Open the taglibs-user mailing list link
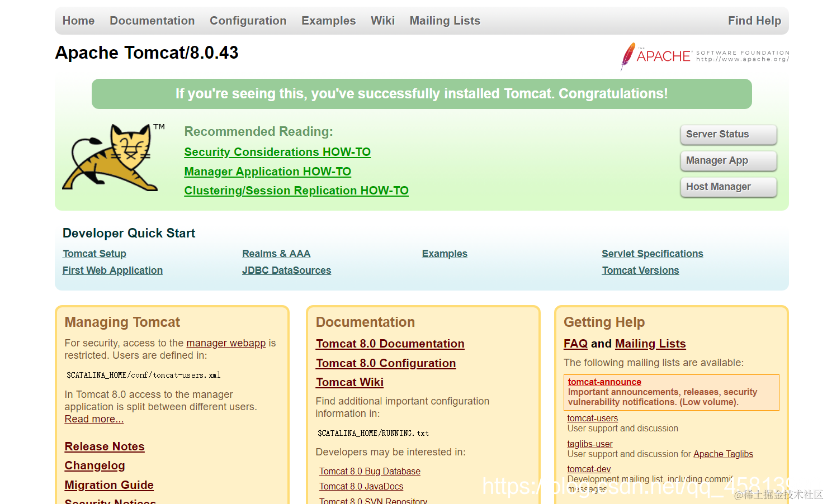This screenshot has height=504, width=827. click(x=590, y=444)
